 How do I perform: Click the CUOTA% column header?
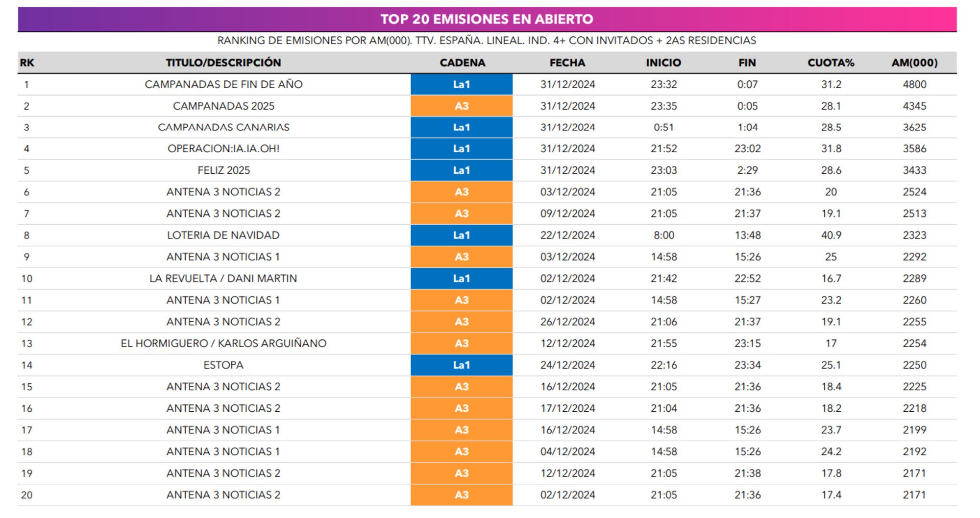click(x=831, y=63)
